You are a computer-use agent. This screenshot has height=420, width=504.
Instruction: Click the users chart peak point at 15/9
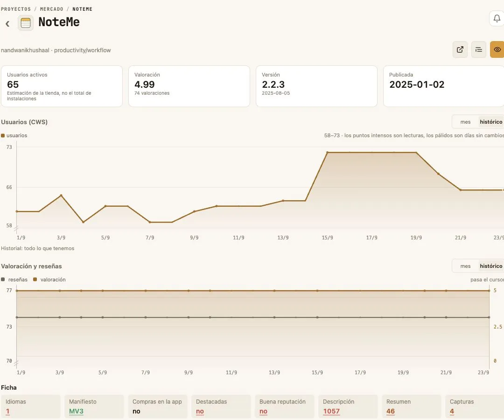[327, 152]
